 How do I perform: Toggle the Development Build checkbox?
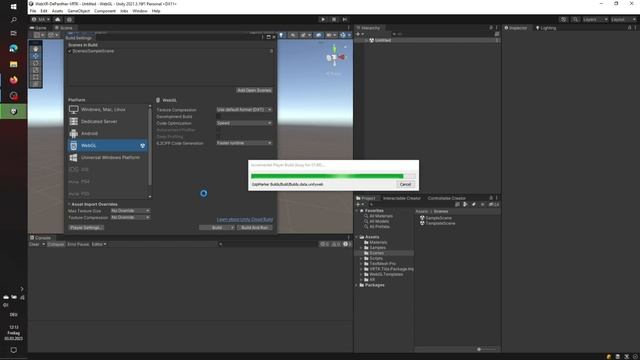pyautogui.click(x=218, y=116)
